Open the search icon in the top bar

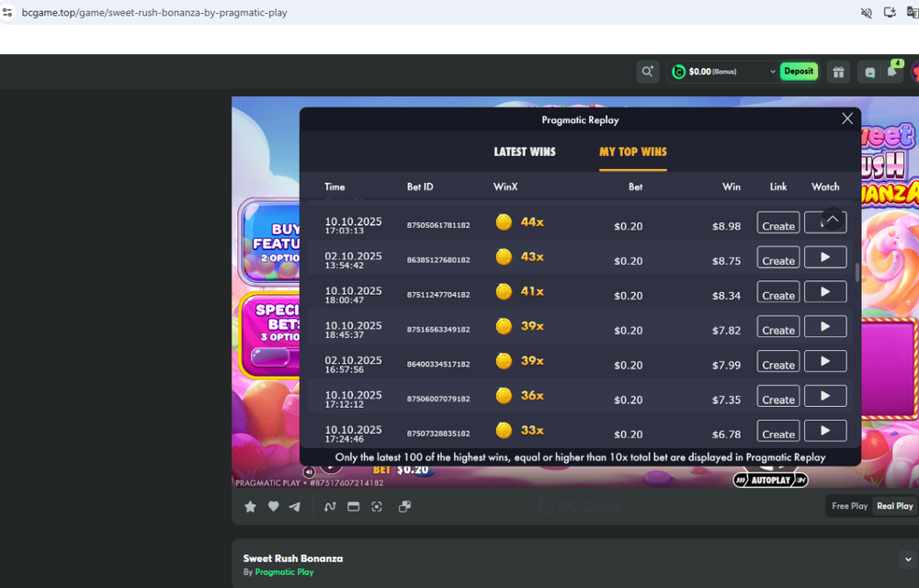648,71
